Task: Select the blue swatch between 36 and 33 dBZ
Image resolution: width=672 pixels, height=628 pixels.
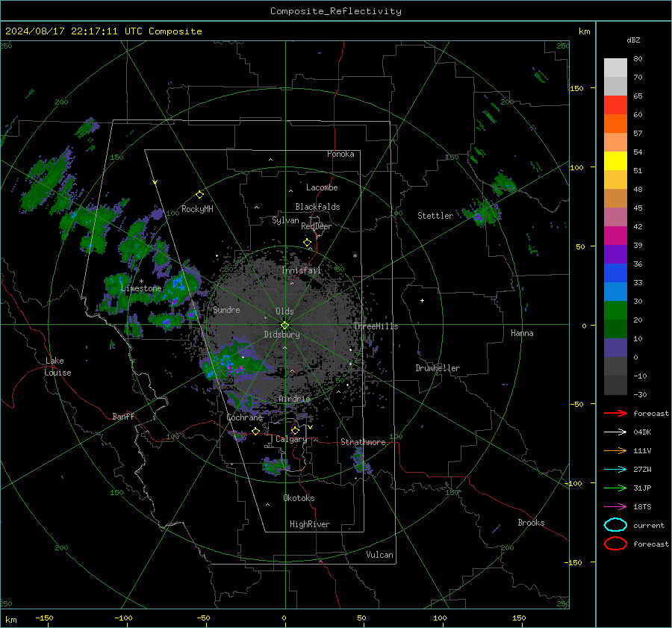Action: [x=615, y=273]
